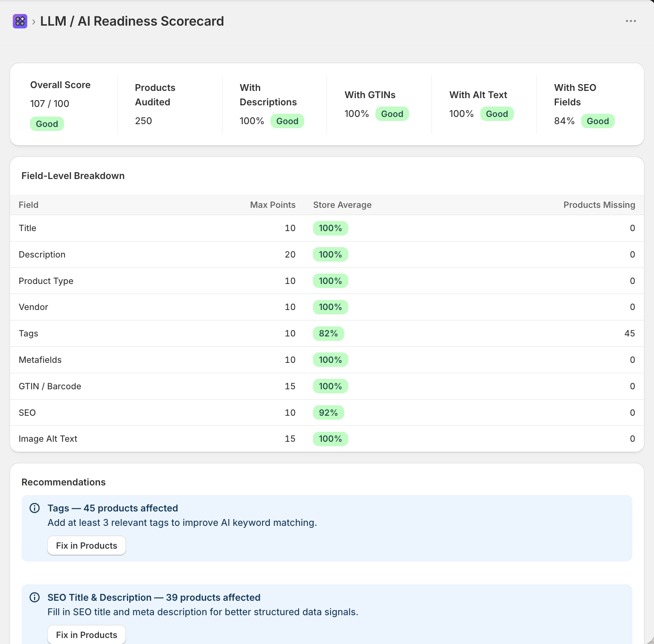Image resolution: width=654 pixels, height=644 pixels.
Task: Click the 82% badge in Tags row
Action: [x=329, y=334]
